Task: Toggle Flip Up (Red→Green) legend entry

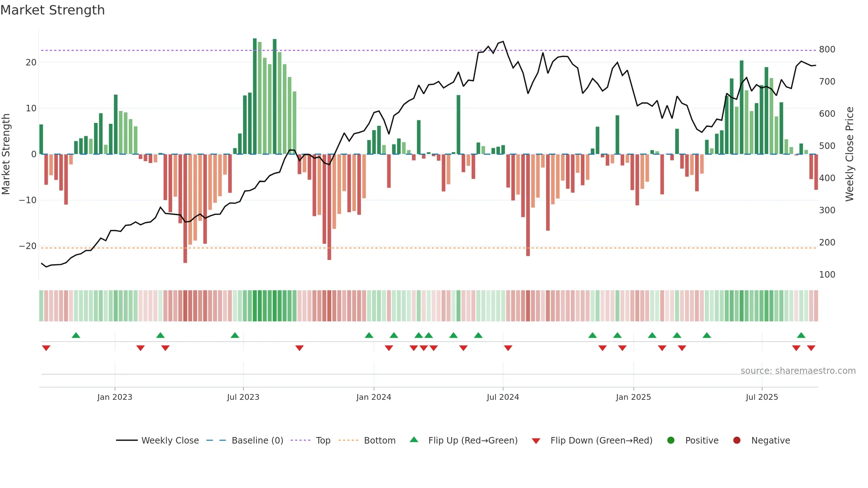Action: coord(464,440)
